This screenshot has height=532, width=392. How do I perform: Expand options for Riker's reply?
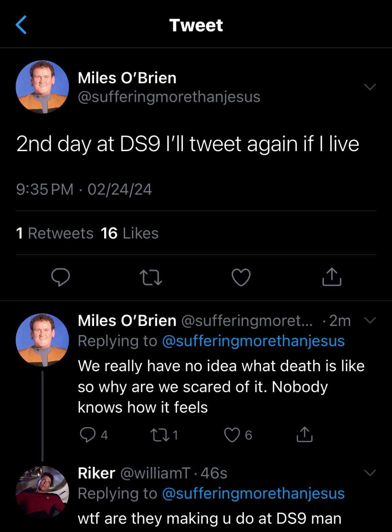[370, 473]
